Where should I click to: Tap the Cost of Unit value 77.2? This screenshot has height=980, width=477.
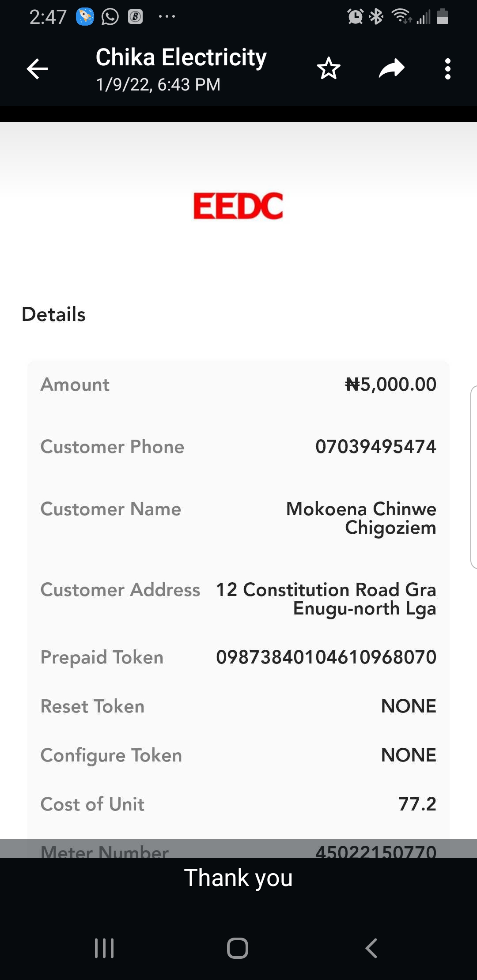pyautogui.click(x=417, y=804)
